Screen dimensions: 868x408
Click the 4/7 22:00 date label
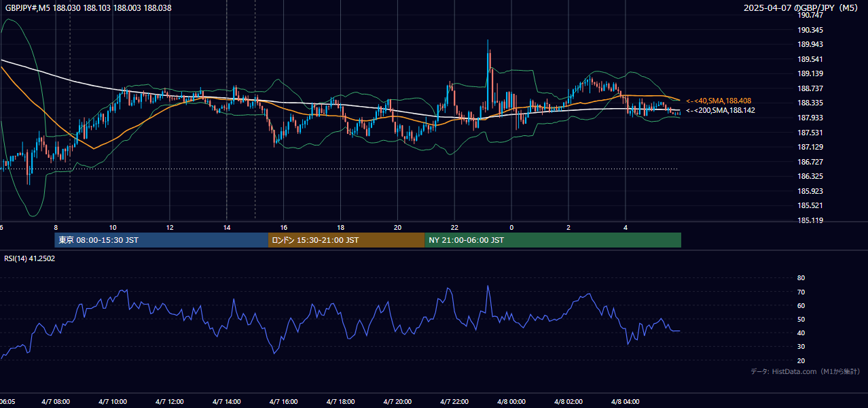tap(454, 402)
